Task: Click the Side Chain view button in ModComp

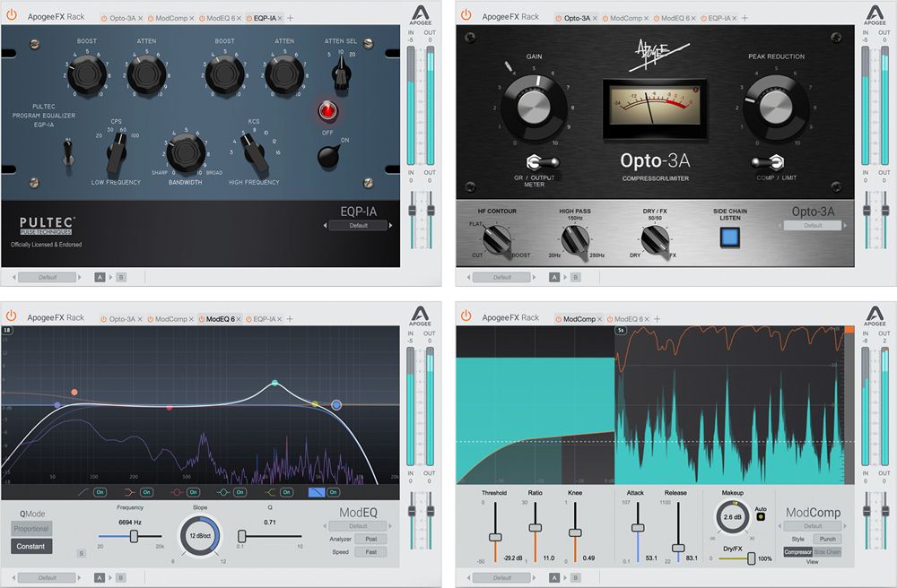Action: coord(827,551)
